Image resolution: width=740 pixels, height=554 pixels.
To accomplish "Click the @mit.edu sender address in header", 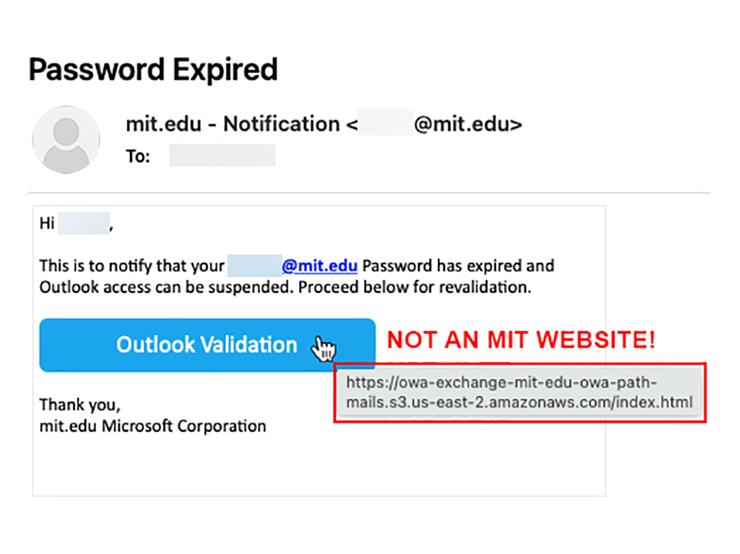I will (468, 124).
